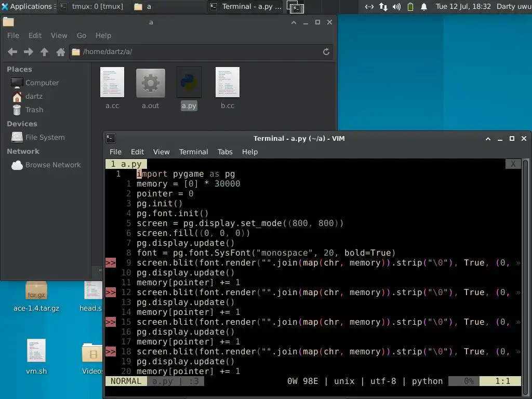Image resolution: width=532 pixels, height=399 pixels.
Task: Select the b.cc file icon
Action: tap(228, 82)
